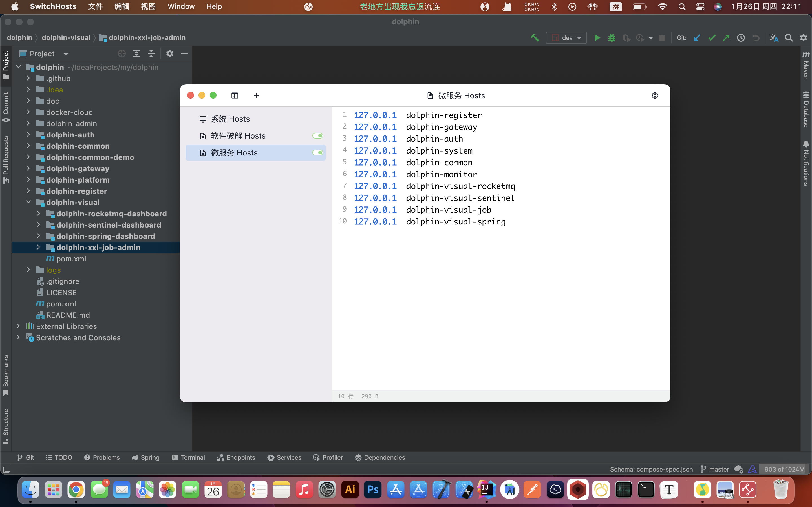Switch to the Terminal tool window tab

click(x=188, y=457)
